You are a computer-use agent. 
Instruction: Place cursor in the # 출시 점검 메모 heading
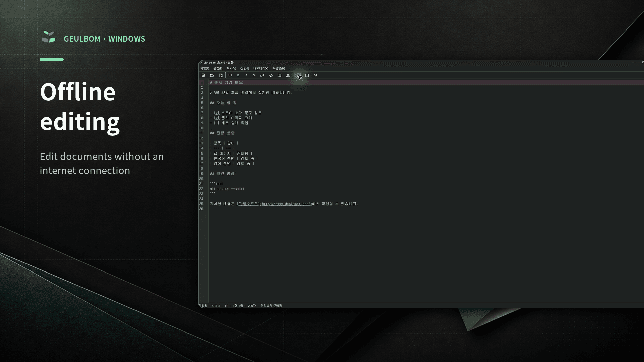[226, 82]
